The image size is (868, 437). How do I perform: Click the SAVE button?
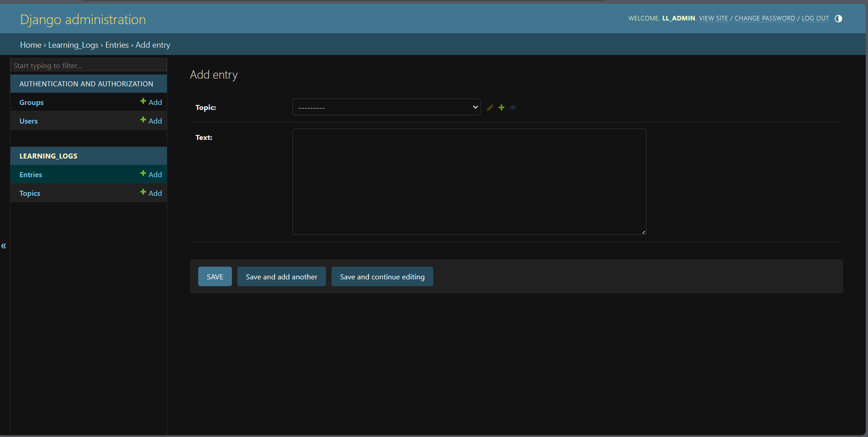point(215,277)
